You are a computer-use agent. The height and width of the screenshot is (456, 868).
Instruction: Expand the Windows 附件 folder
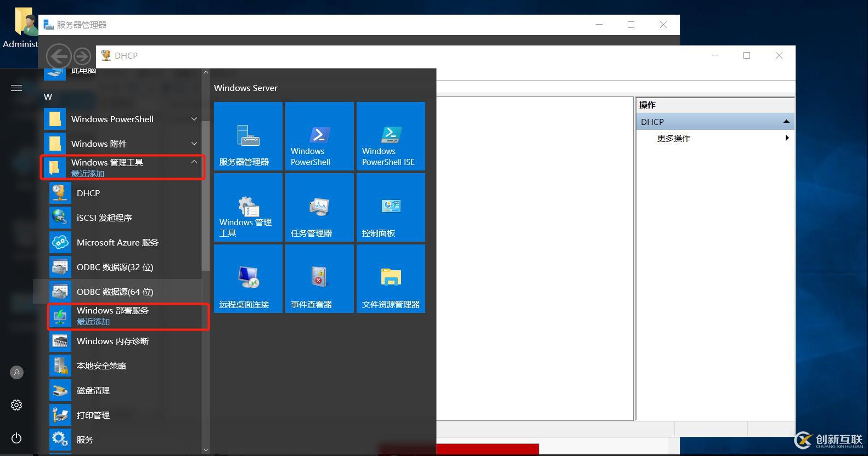pos(123,144)
